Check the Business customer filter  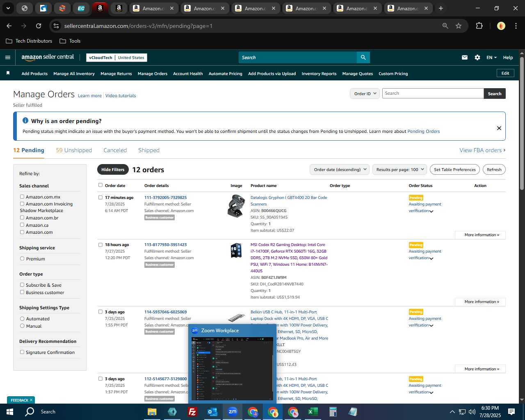(x=22, y=292)
